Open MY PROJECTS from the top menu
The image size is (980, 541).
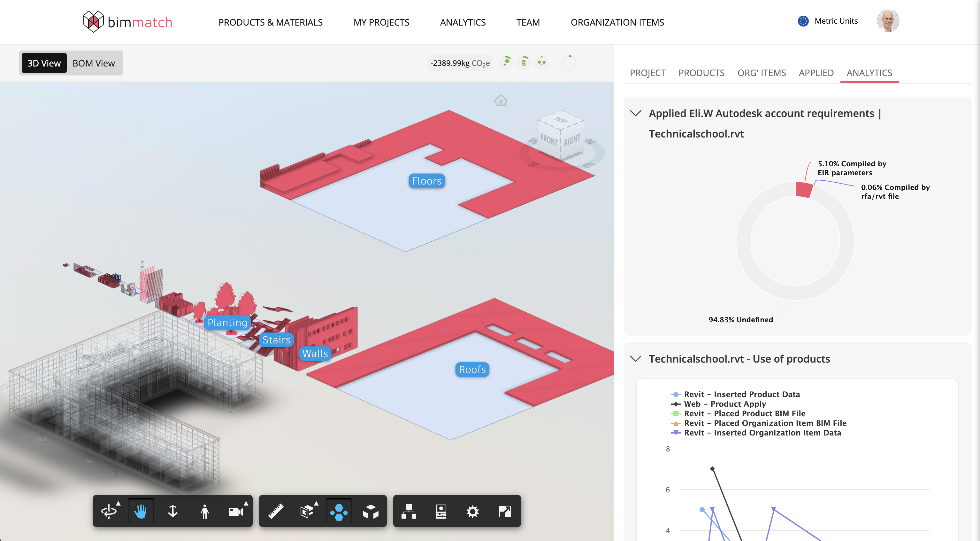pos(381,22)
